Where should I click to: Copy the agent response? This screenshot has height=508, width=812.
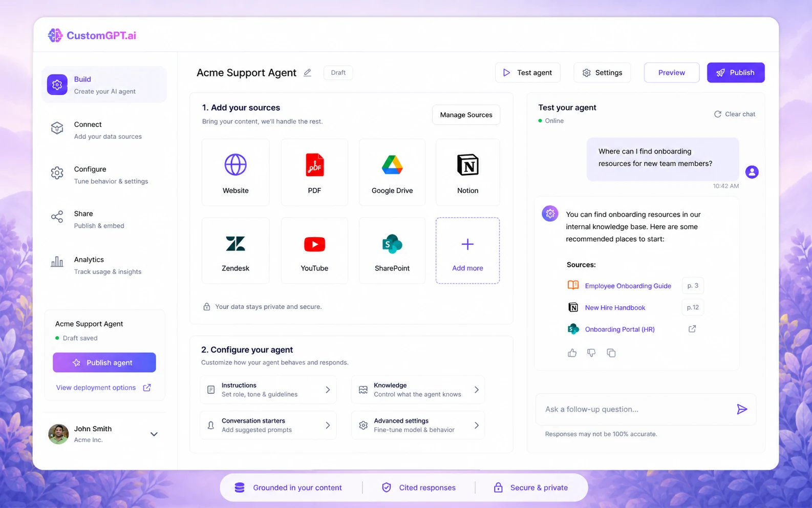point(611,353)
